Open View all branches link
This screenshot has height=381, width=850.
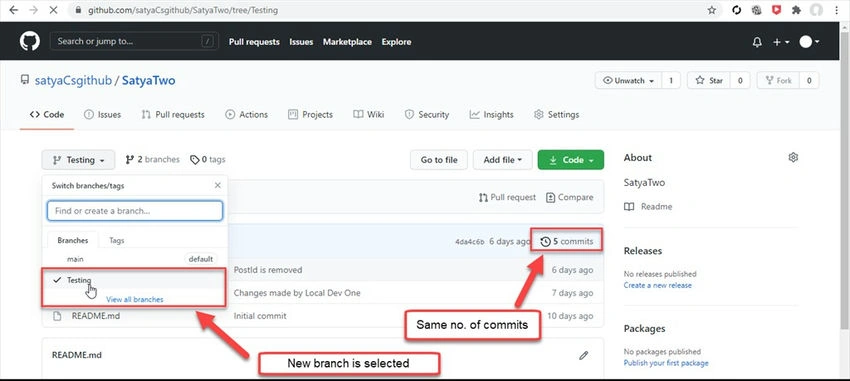(134, 299)
